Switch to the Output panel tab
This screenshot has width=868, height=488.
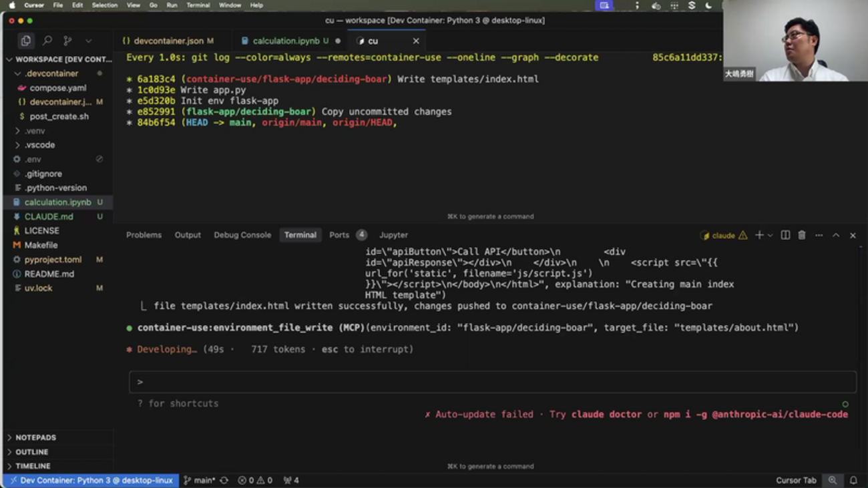point(188,235)
